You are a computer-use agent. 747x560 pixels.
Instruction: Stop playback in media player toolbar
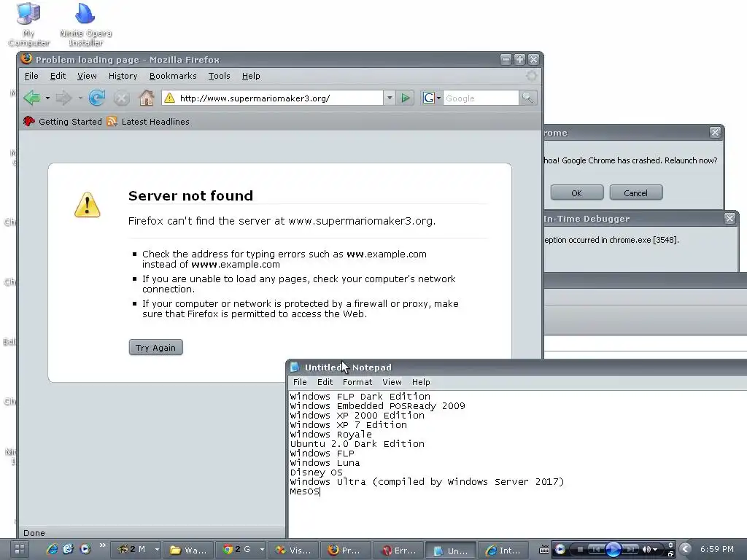click(x=580, y=550)
